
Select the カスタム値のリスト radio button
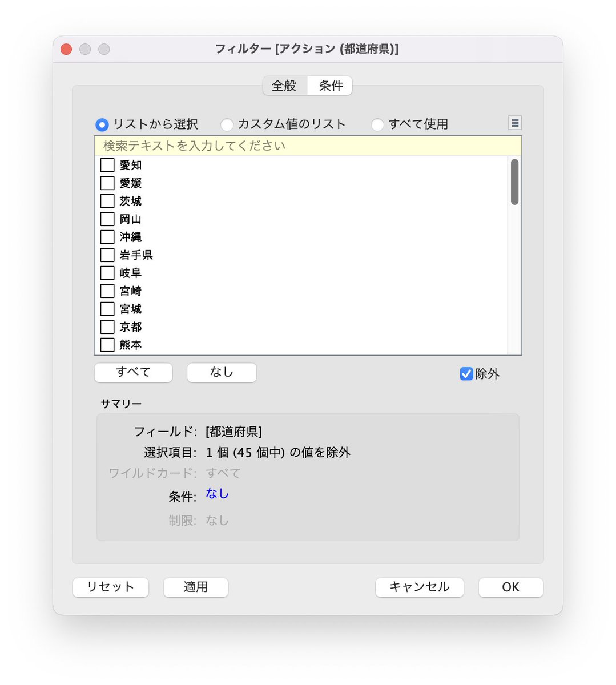coord(227,124)
